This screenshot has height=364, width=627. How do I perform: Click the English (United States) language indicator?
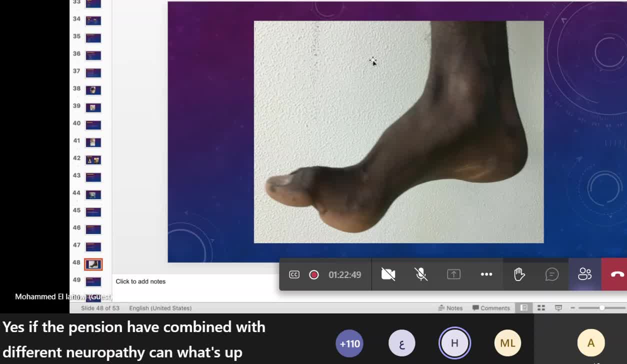(x=160, y=308)
